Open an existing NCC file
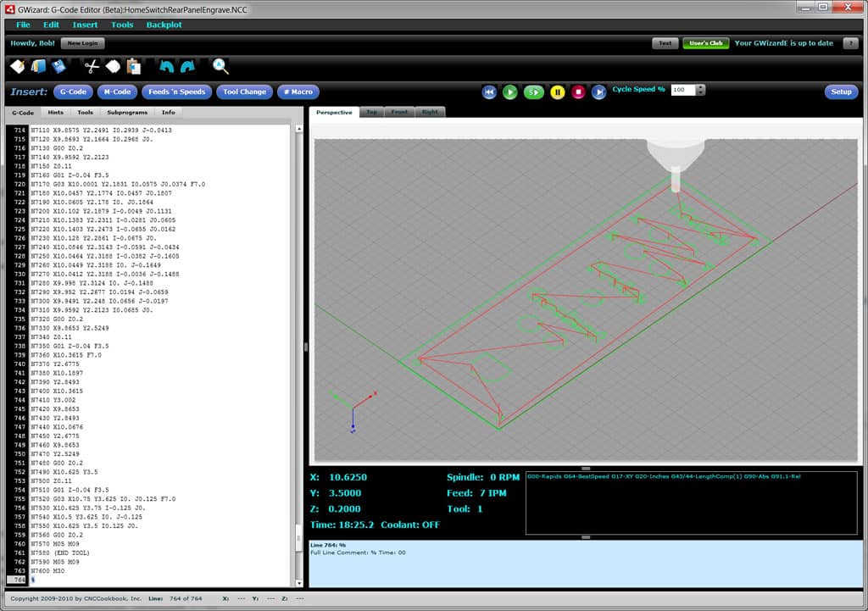The image size is (868, 611). coord(38,66)
